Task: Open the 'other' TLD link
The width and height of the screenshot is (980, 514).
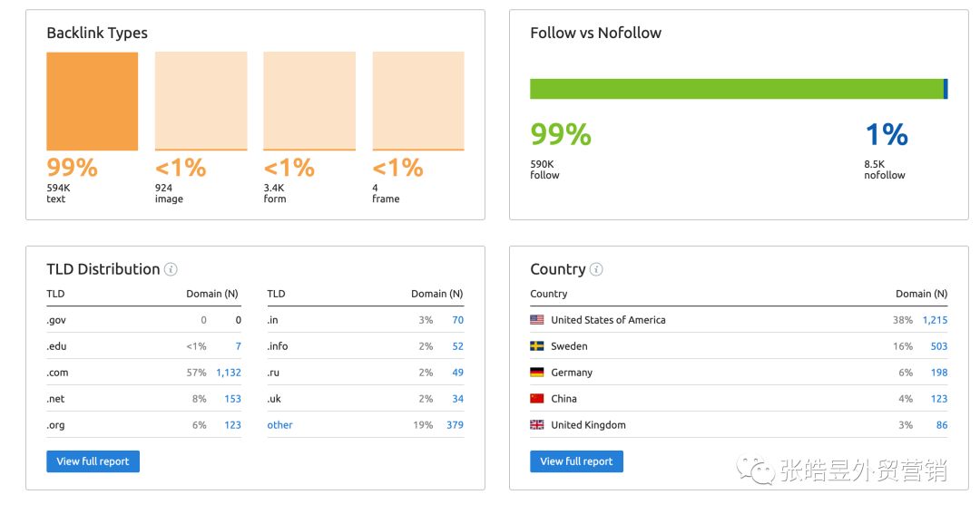Action: point(279,425)
